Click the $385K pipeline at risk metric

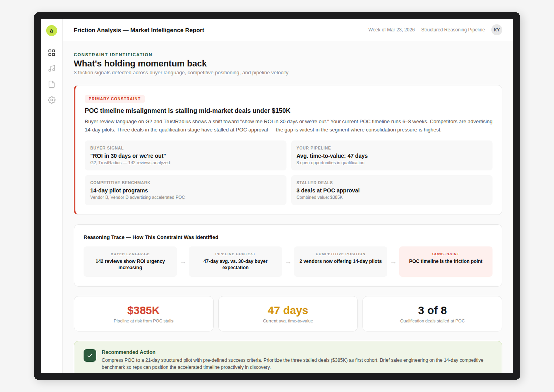coord(143,313)
